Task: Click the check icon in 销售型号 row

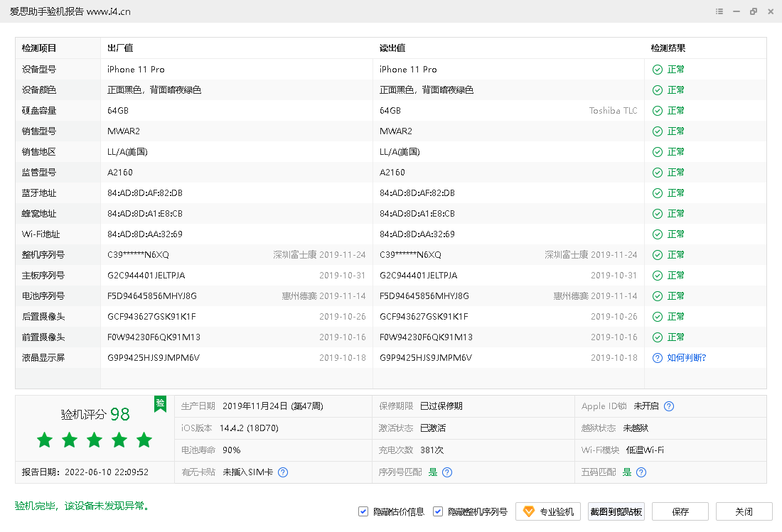Action: [x=658, y=131]
